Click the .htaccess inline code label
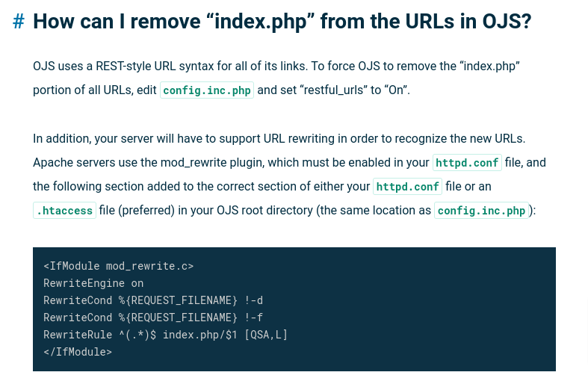 pyautogui.click(x=64, y=211)
